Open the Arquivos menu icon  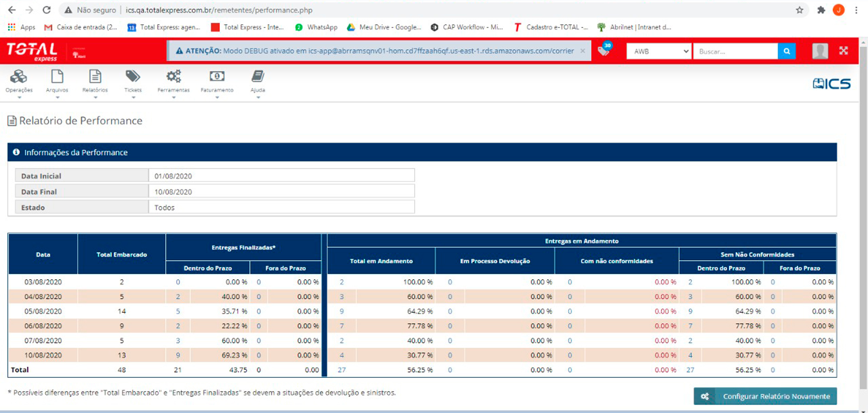tap(57, 76)
